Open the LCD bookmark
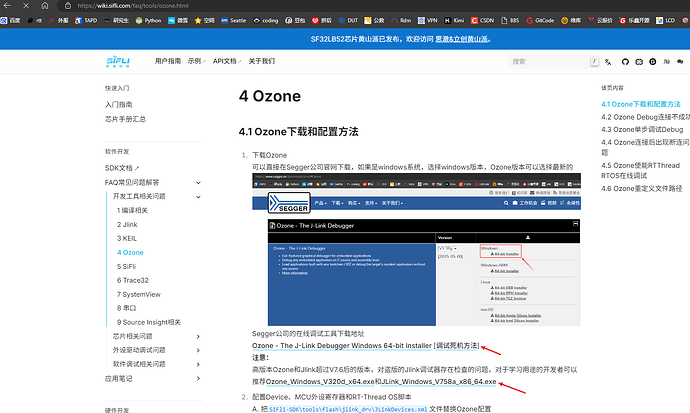 [665, 20]
